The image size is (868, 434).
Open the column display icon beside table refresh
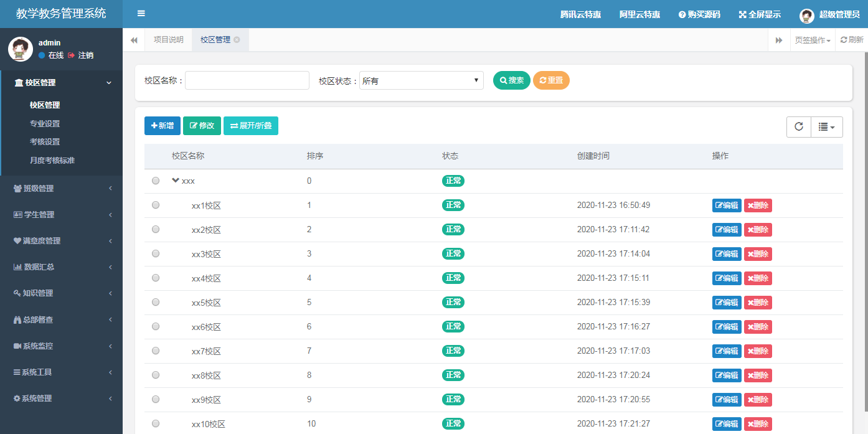[x=826, y=126]
